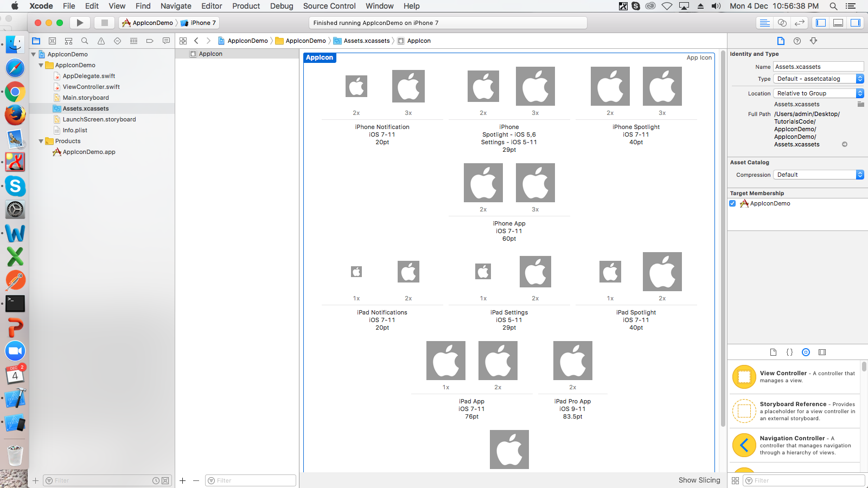The image size is (868, 488).
Task: Open the Debug menu
Action: click(x=282, y=6)
